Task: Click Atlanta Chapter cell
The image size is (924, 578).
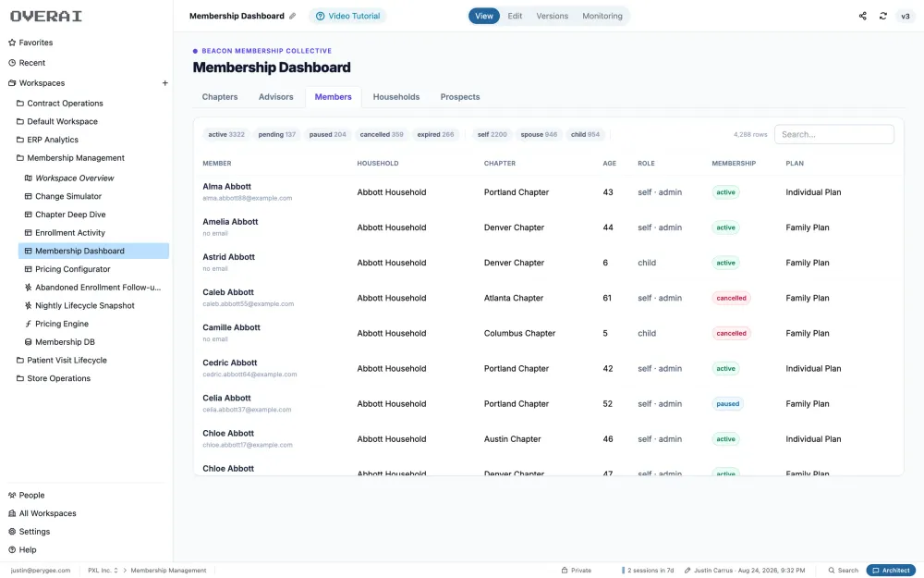Action: coord(513,298)
